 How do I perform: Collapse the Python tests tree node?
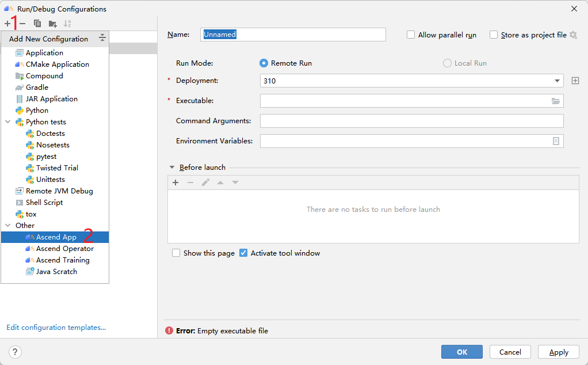8,122
